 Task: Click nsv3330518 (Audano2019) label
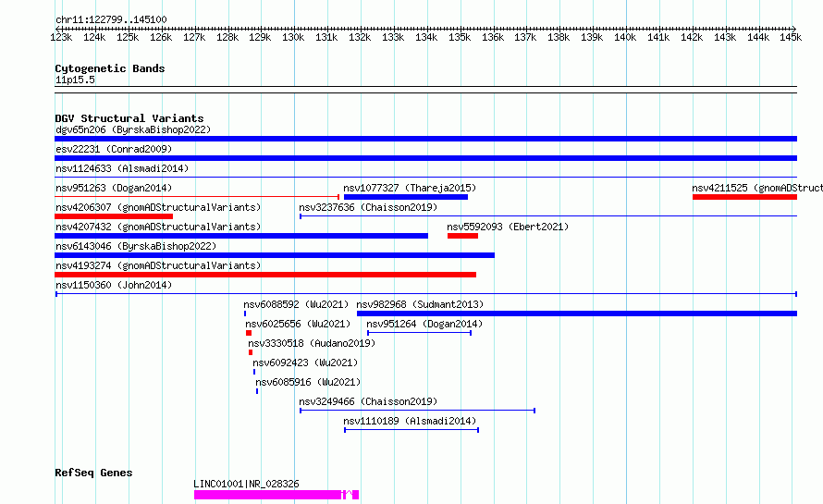pos(312,343)
